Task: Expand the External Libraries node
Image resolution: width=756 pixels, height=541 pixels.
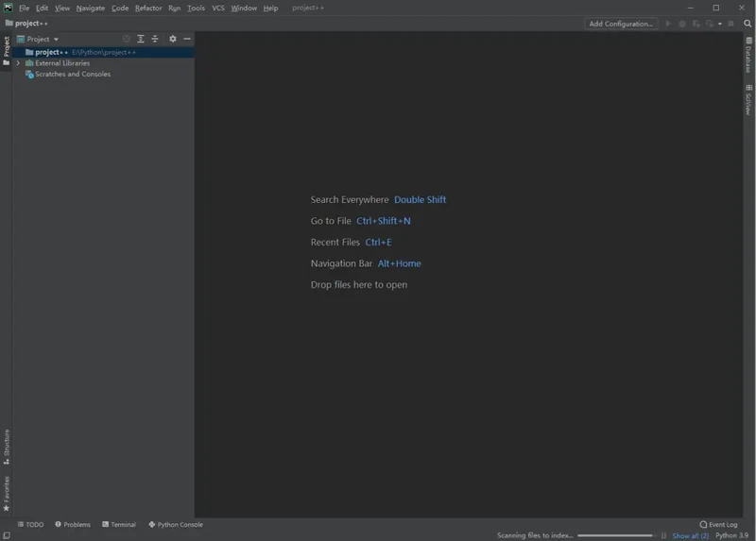Action: point(18,63)
